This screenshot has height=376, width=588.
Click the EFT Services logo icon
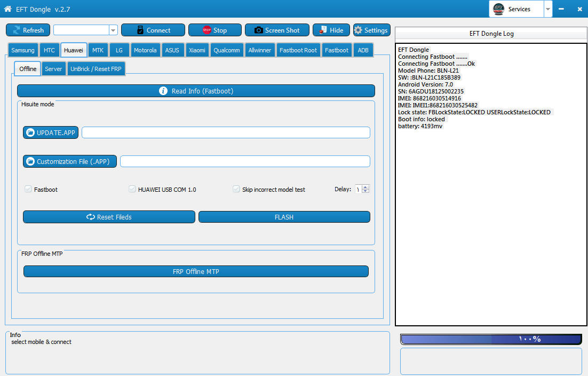498,9
